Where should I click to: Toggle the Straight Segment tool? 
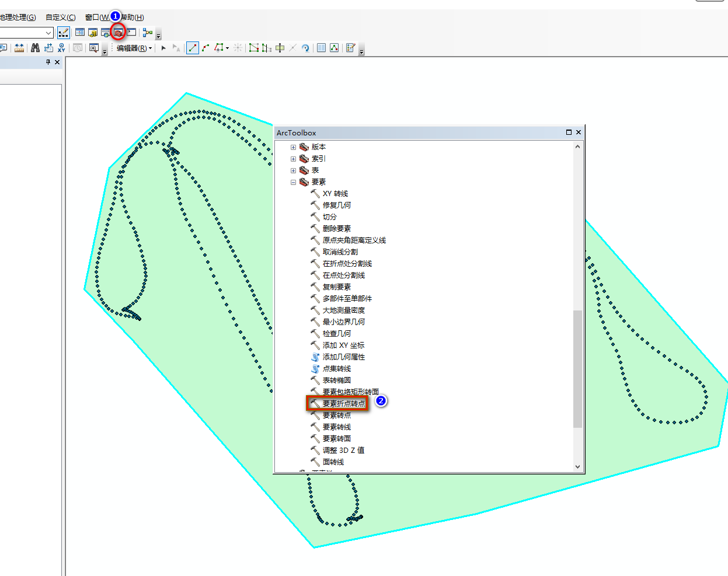tap(192, 48)
